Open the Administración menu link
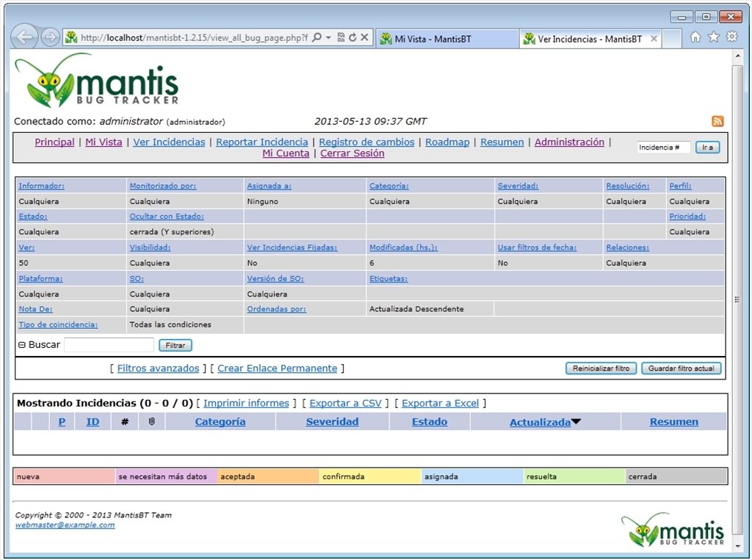This screenshot has height=560, width=752. click(x=569, y=142)
